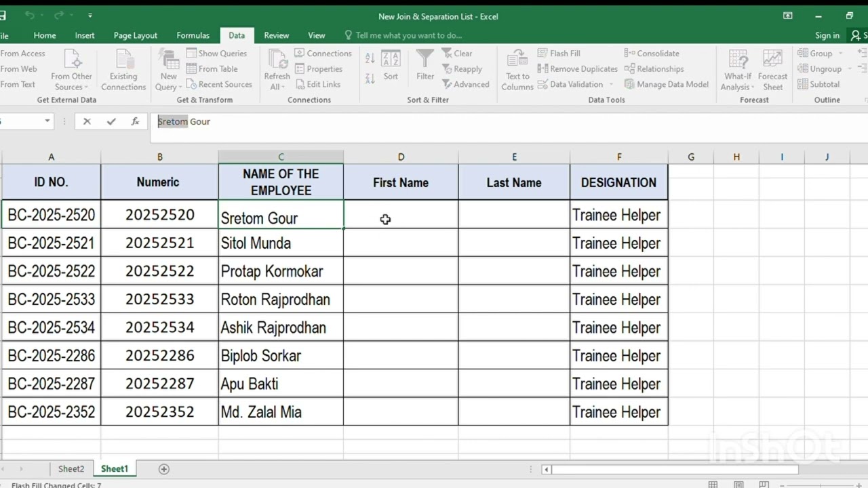Open What-If Analysis menu
The image size is (868, 488).
click(x=737, y=70)
